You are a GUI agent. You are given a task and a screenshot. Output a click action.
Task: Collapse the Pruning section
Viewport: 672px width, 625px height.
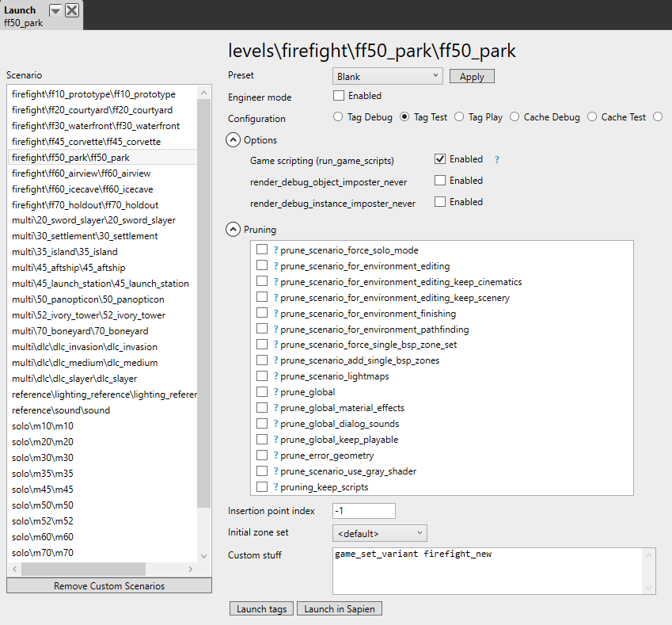tap(233, 229)
